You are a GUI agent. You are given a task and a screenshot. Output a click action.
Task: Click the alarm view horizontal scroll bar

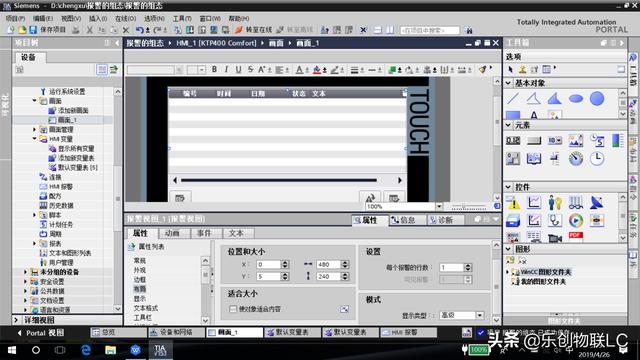(x=279, y=180)
